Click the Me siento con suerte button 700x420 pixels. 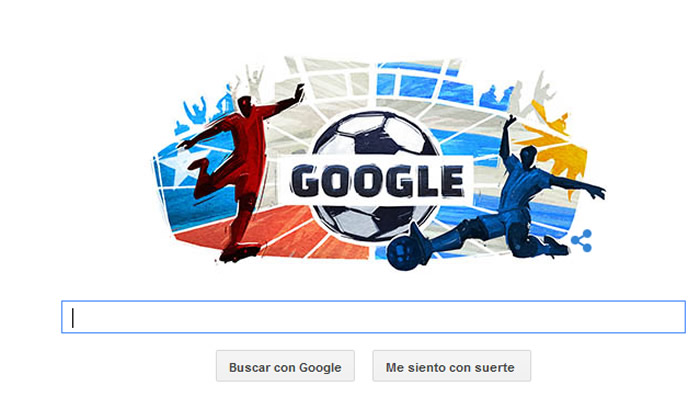click(x=452, y=366)
